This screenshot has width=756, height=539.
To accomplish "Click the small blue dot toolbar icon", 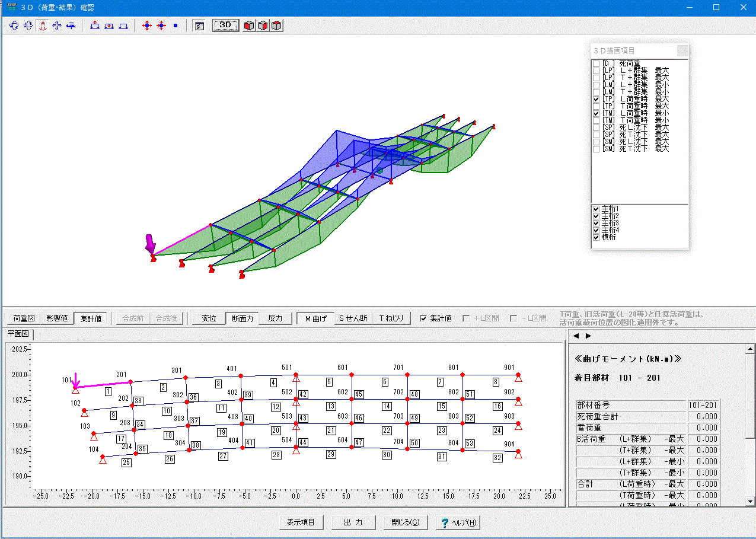I will point(176,25).
